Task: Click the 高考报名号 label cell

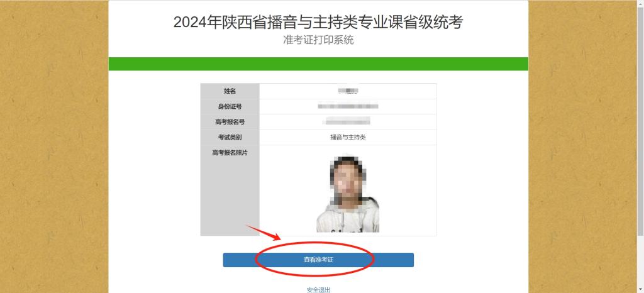Action: [230, 122]
